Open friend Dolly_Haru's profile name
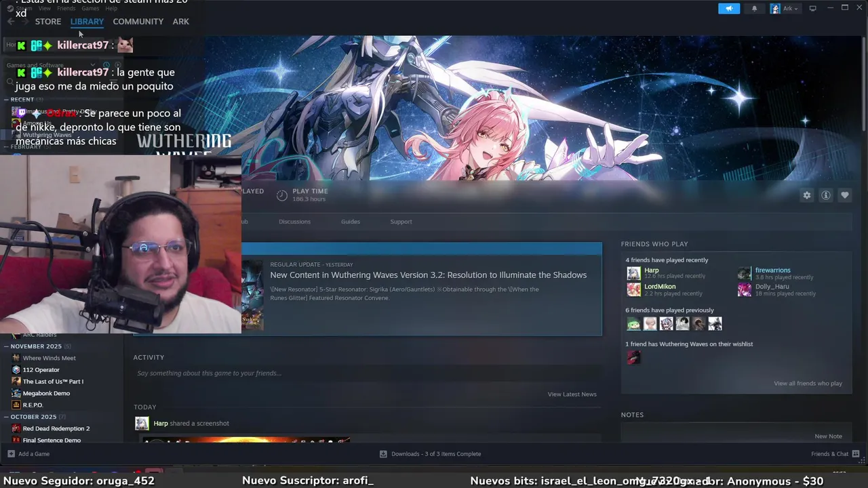868x488 pixels. (x=772, y=287)
